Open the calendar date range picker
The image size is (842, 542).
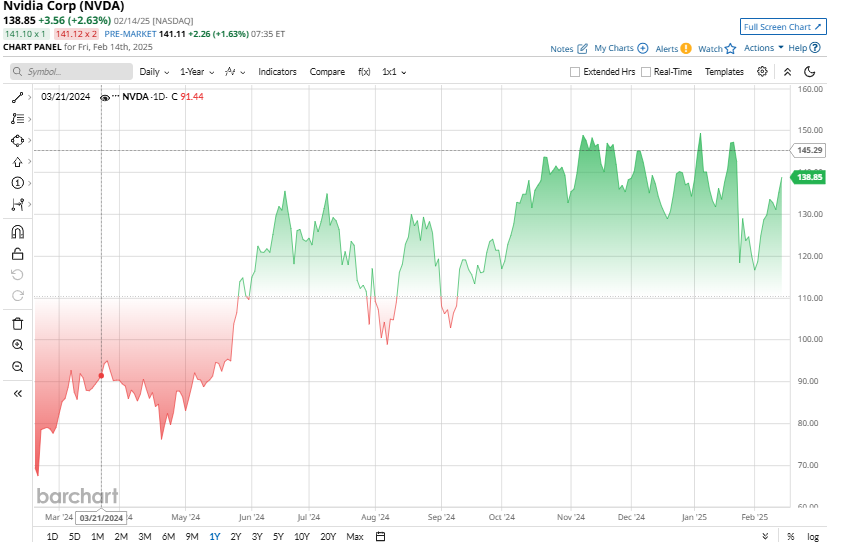(x=380, y=536)
